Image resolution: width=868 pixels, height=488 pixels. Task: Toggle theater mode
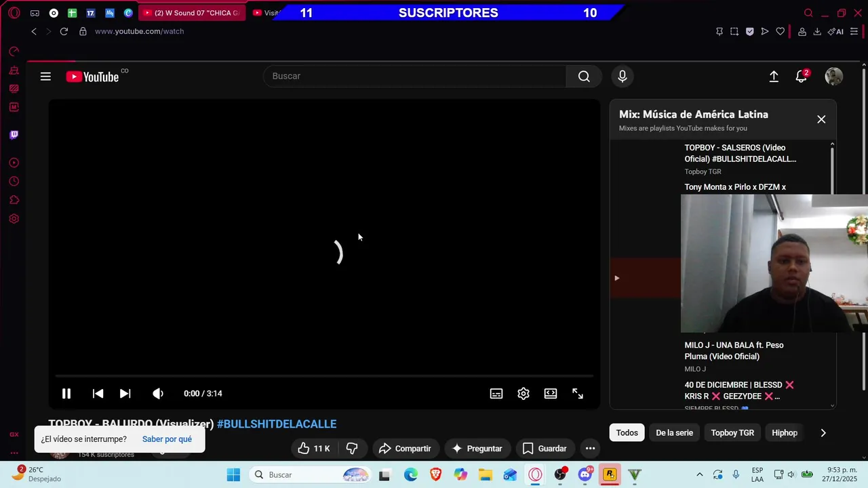pos(551,394)
